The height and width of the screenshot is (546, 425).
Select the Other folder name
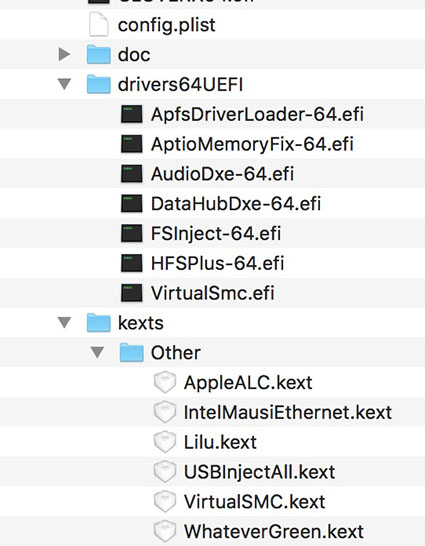click(176, 353)
